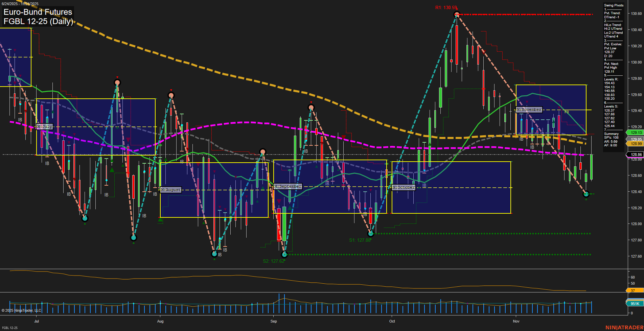The image size is (644, 331).
Task: Select the M:October range label
Action: [404, 187]
